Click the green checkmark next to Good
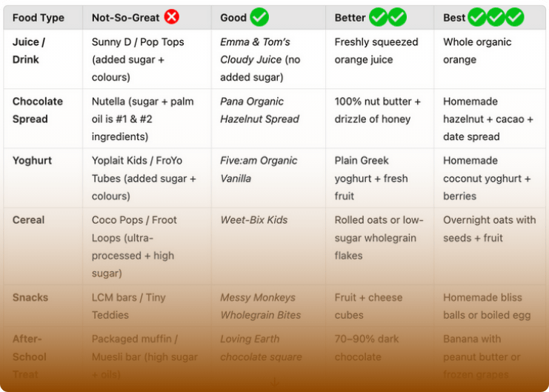Screen dimensions: 549x392 259,17
